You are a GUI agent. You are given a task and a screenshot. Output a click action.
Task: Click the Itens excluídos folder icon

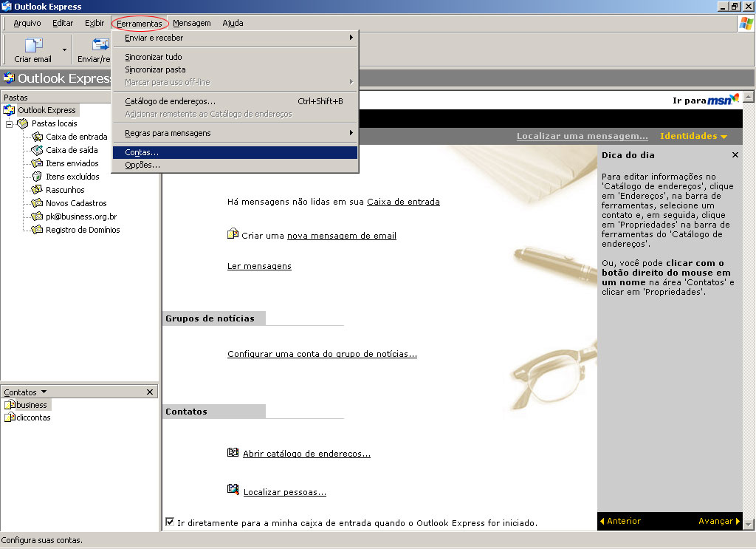click(x=37, y=177)
